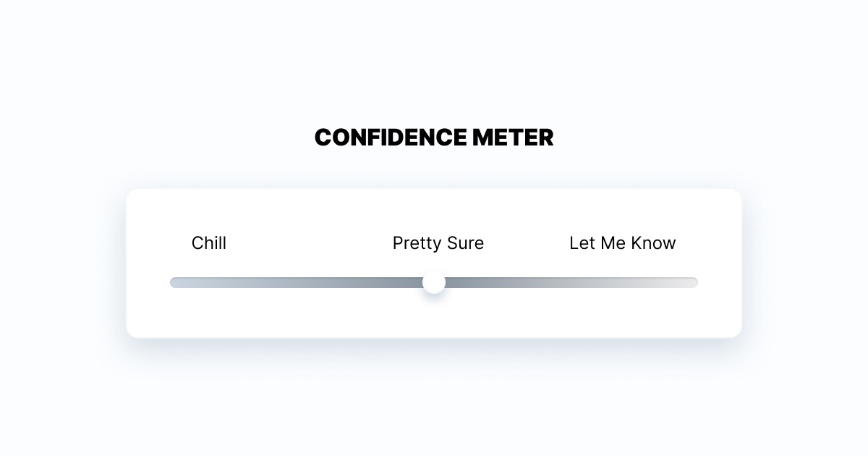868x456 pixels.
Task: Click the left end of the slider track
Action: (174, 282)
